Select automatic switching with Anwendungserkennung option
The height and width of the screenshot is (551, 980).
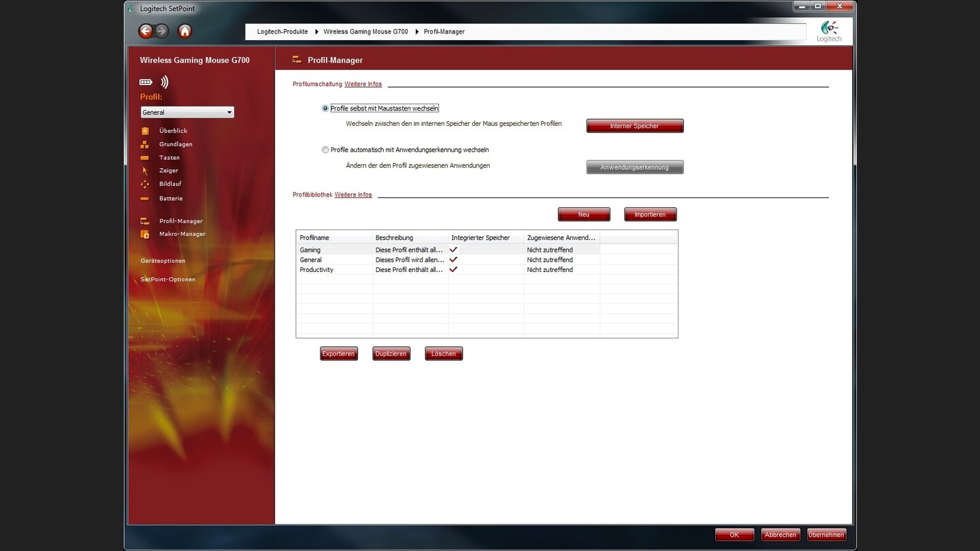pos(325,150)
